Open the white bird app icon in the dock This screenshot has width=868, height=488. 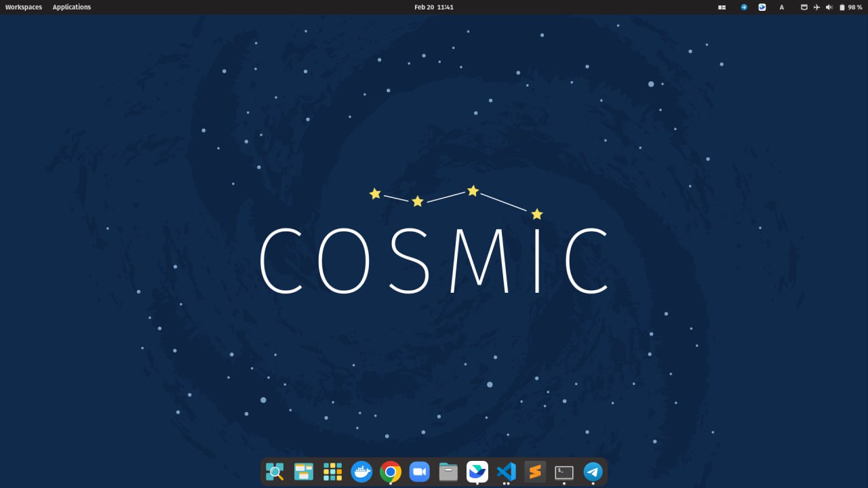(x=477, y=472)
